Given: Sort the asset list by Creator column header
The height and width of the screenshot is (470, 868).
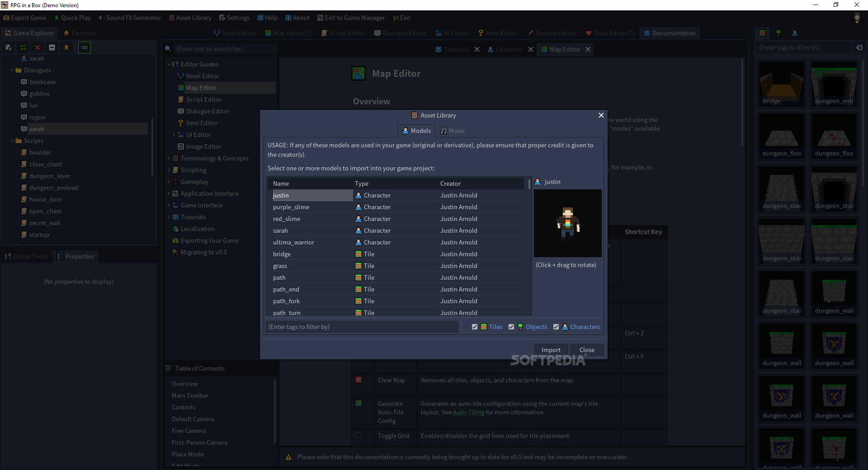Looking at the screenshot, I should (480, 183).
